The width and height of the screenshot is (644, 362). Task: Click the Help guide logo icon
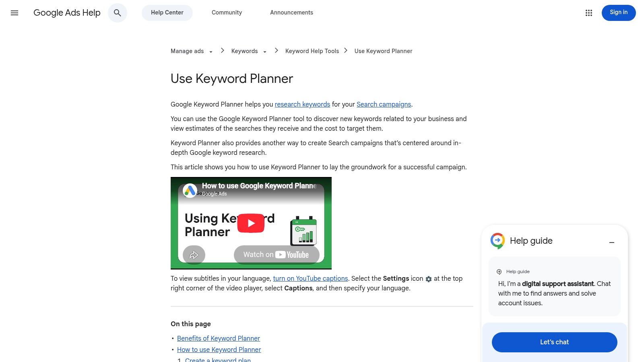point(497,241)
